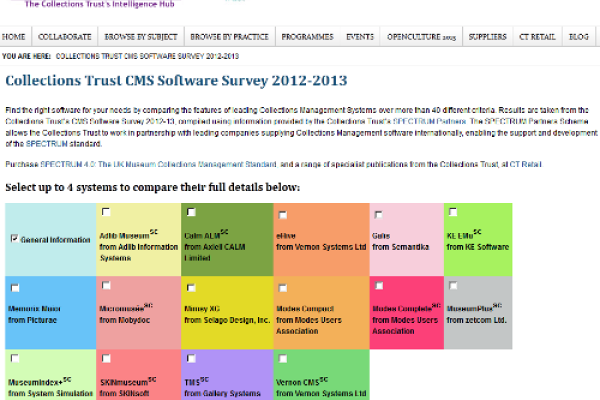Click the KE EMu system name

(x=460, y=236)
